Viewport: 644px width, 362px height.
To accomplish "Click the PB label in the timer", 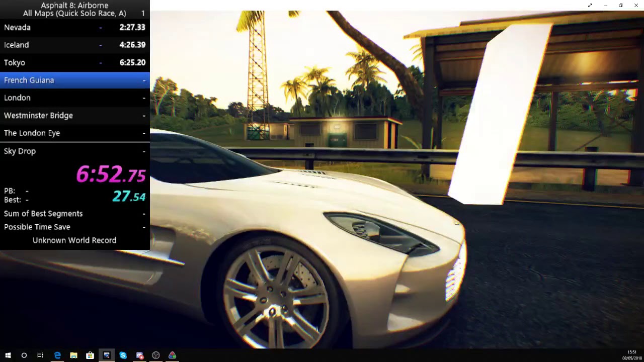I will pyautogui.click(x=10, y=191).
